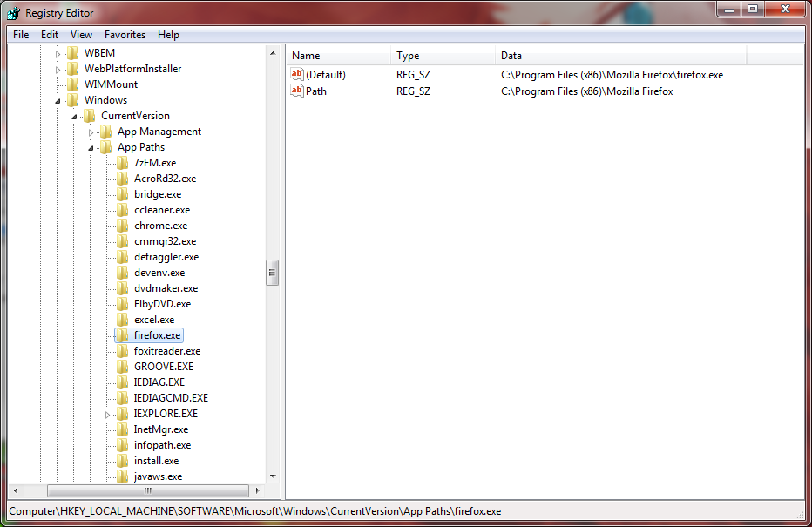
Task: Click the string icon of (Default) value
Action: 297,75
